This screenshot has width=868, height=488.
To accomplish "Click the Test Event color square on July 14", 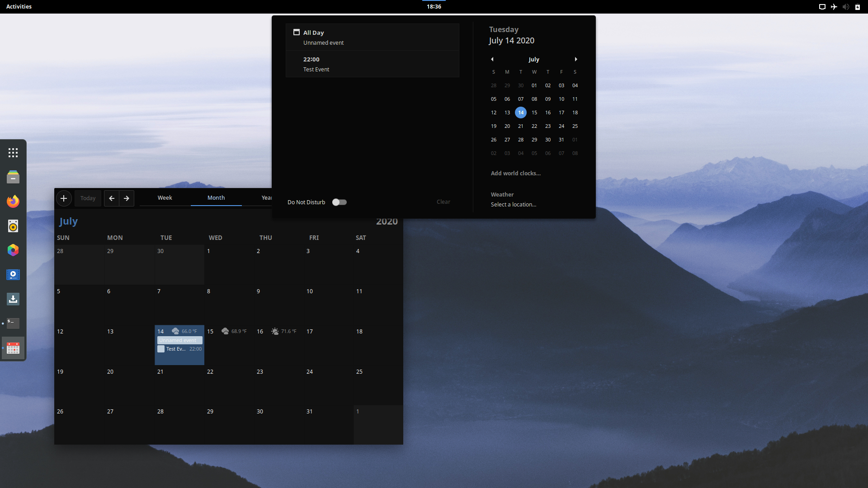I will point(161,349).
